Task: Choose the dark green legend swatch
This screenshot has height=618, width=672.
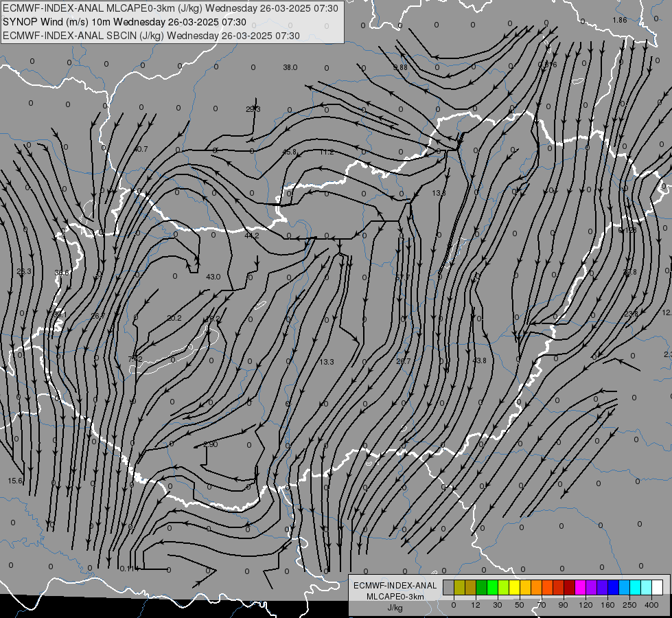Action: click(x=482, y=587)
